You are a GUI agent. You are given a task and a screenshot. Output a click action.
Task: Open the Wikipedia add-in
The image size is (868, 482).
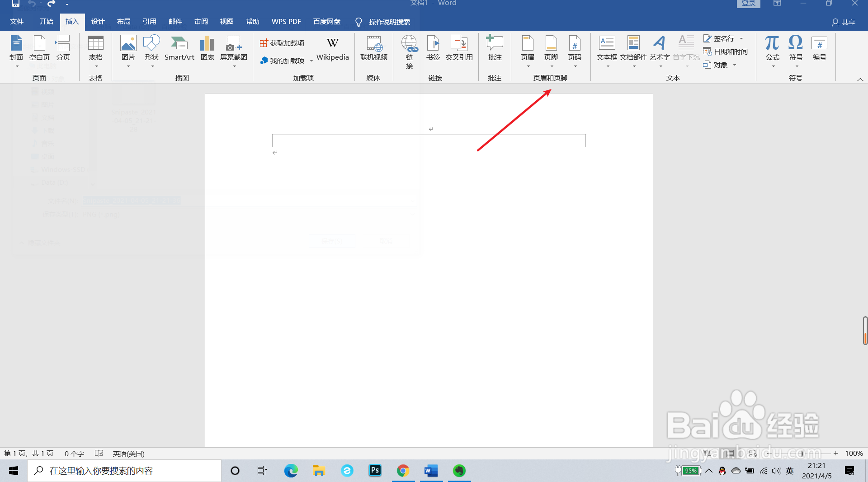332,48
